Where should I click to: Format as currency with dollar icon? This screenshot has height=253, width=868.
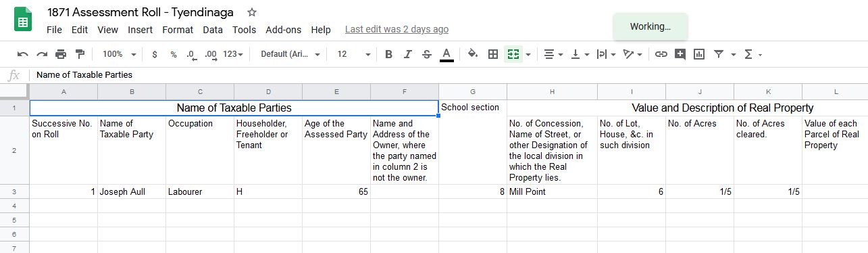tap(155, 54)
